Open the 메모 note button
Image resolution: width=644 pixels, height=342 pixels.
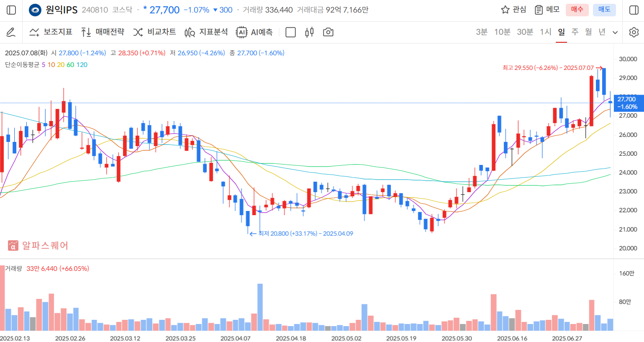tap(547, 10)
